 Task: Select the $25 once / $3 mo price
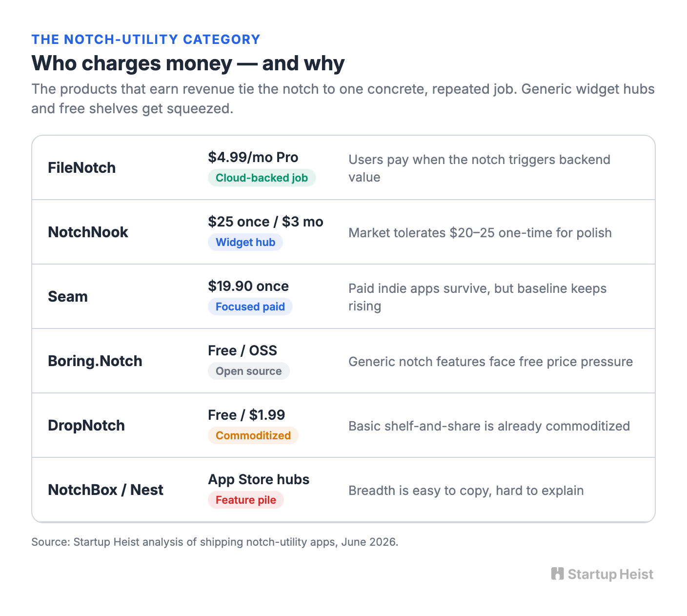(x=265, y=222)
